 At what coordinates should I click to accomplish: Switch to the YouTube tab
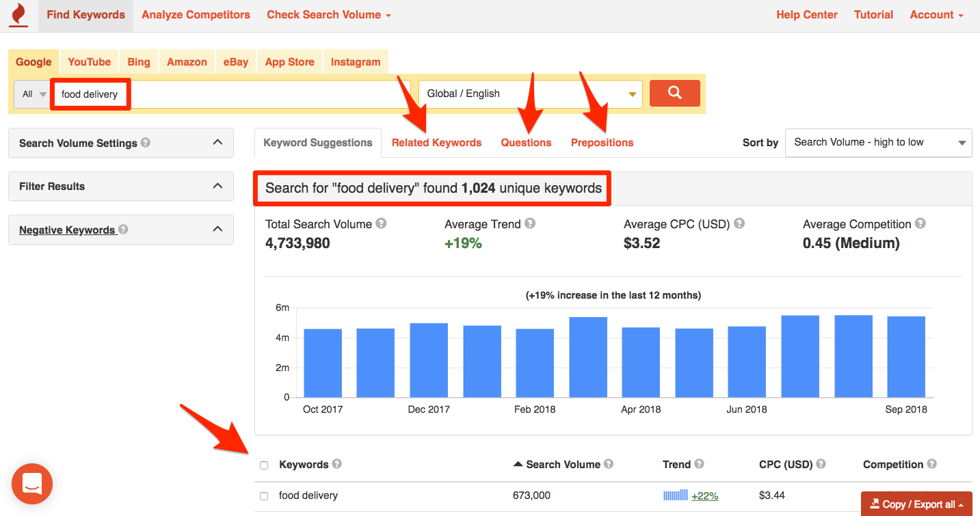(89, 62)
